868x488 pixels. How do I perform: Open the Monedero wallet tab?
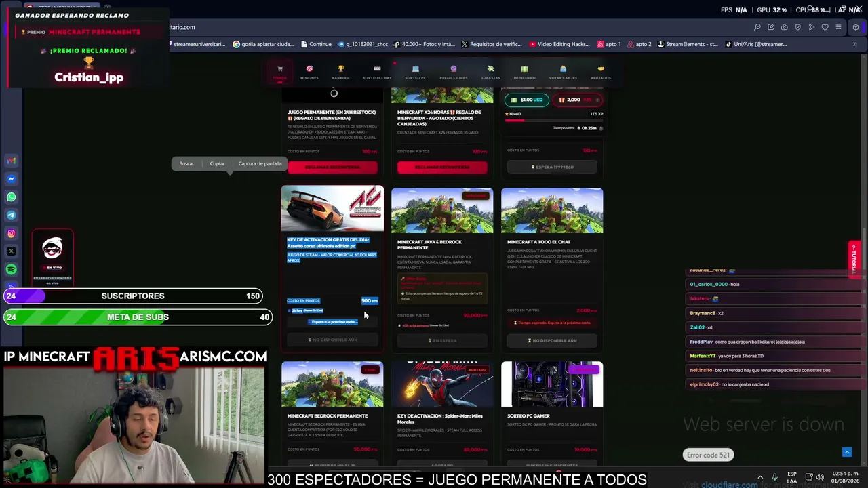tap(524, 72)
